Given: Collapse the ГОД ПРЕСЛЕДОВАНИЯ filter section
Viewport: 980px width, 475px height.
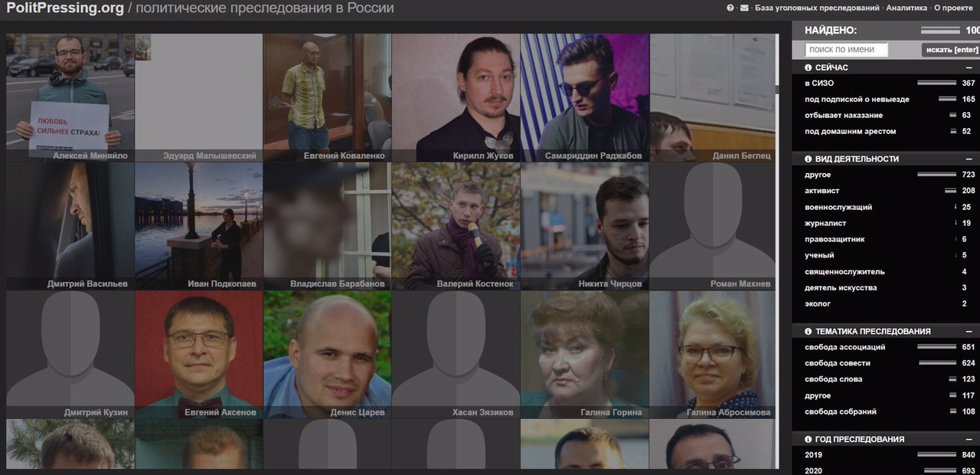Looking at the screenshot, I should pyautogui.click(x=969, y=440).
